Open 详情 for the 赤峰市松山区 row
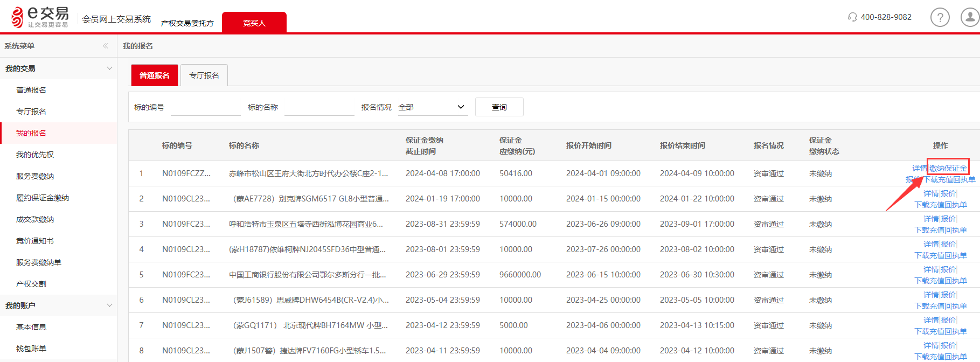Viewport: 980px width, 362px height. pyautogui.click(x=919, y=168)
